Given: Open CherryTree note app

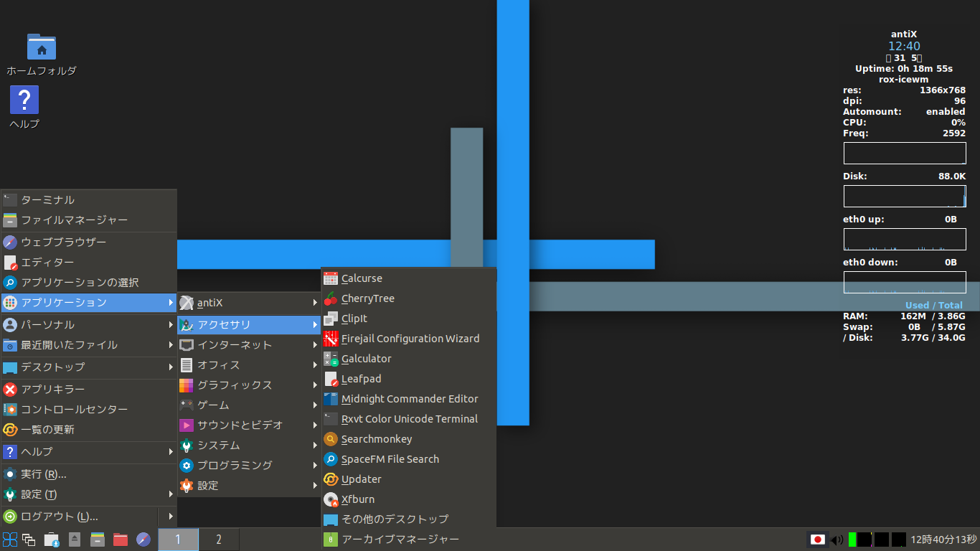Looking at the screenshot, I should click(x=408, y=298).
